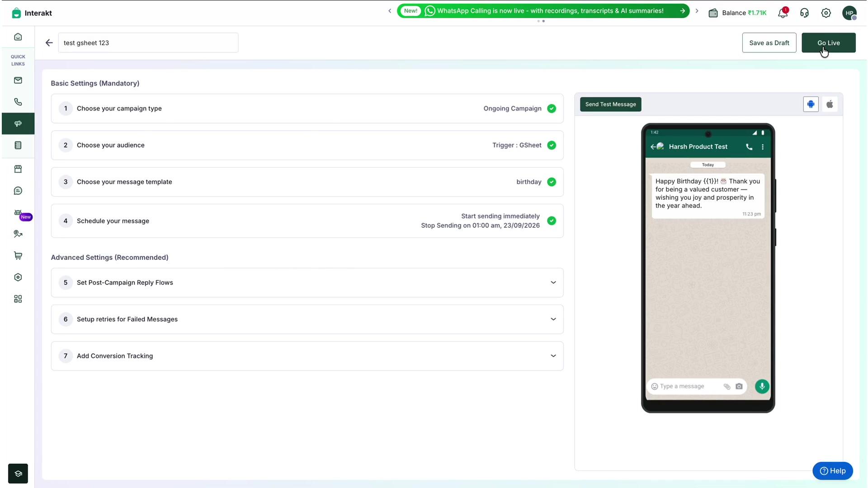Viewport: 868px width, 488px height.
Task: Open Choose your campaign type step
Action: [307, 108]
